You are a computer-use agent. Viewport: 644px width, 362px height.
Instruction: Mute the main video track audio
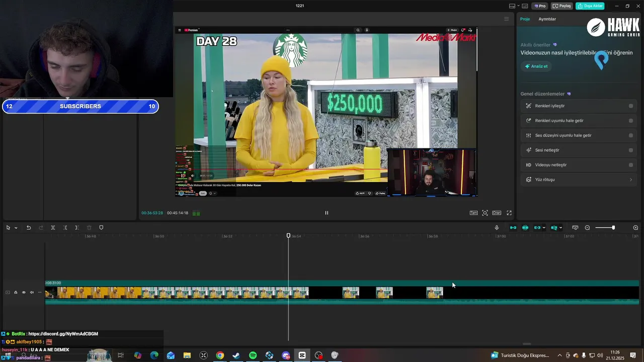(x=32, y=292)
